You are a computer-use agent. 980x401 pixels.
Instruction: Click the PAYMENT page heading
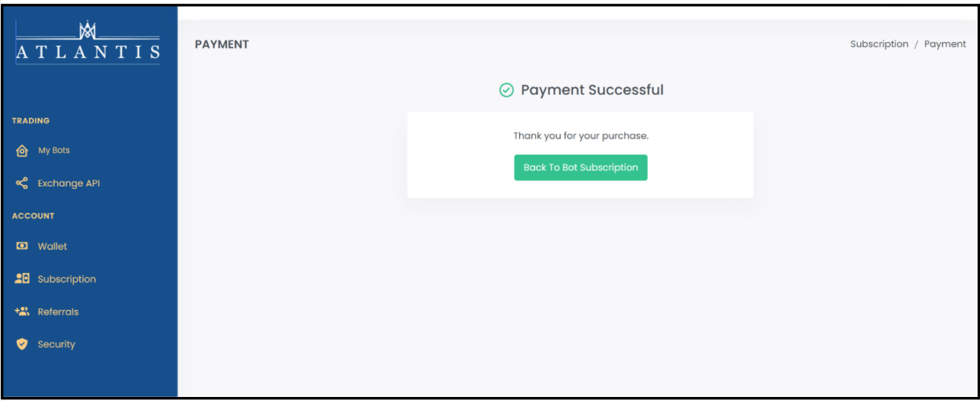pos(222,44)
